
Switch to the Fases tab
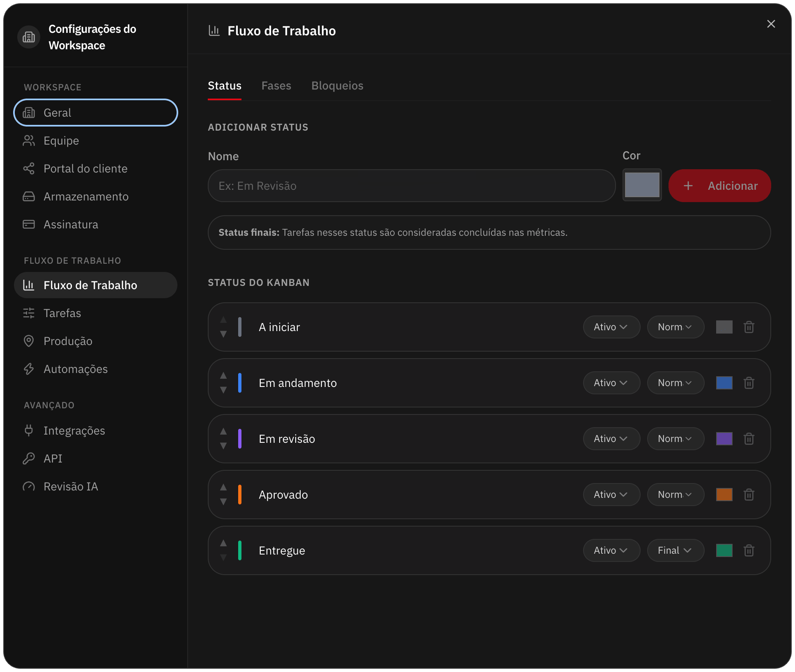(x=276, y=85)
